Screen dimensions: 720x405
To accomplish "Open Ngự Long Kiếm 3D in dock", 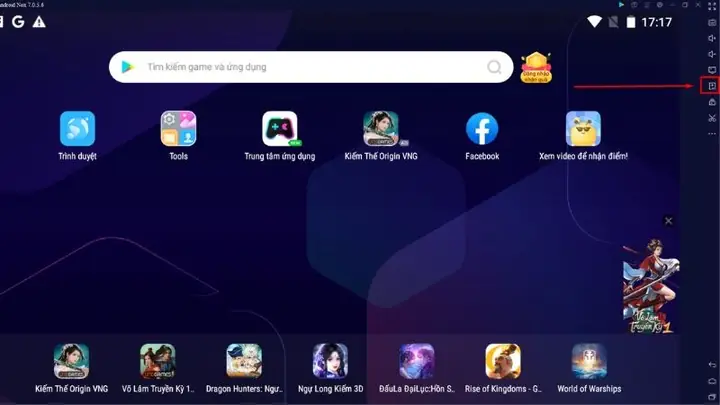I will click(x=330, y=361).
